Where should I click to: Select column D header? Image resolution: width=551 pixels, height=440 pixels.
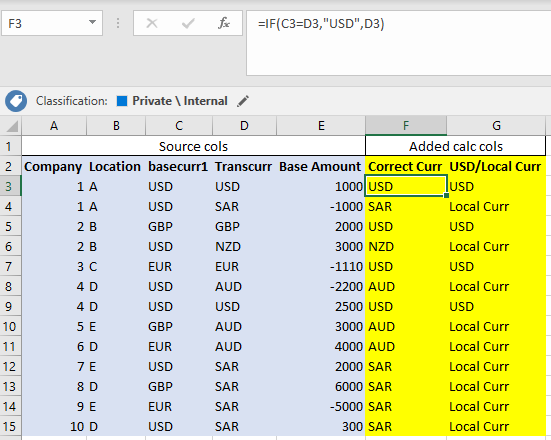coord(244,126)
